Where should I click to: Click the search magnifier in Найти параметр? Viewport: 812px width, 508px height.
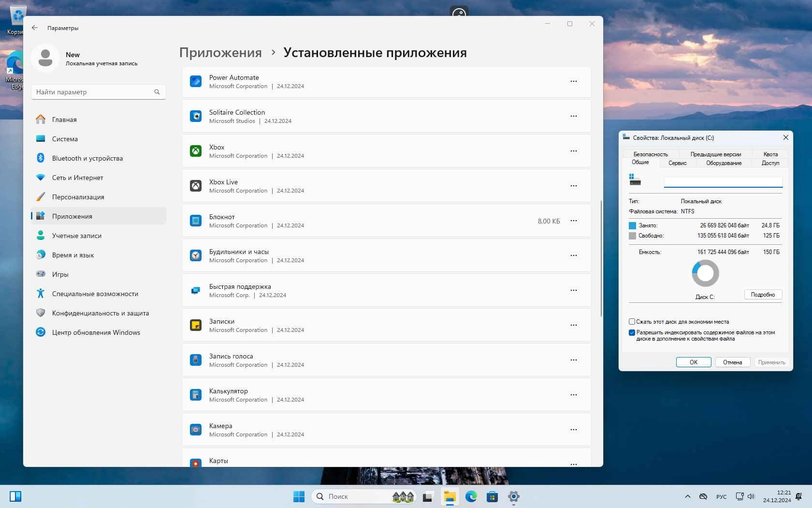(157, 92)
